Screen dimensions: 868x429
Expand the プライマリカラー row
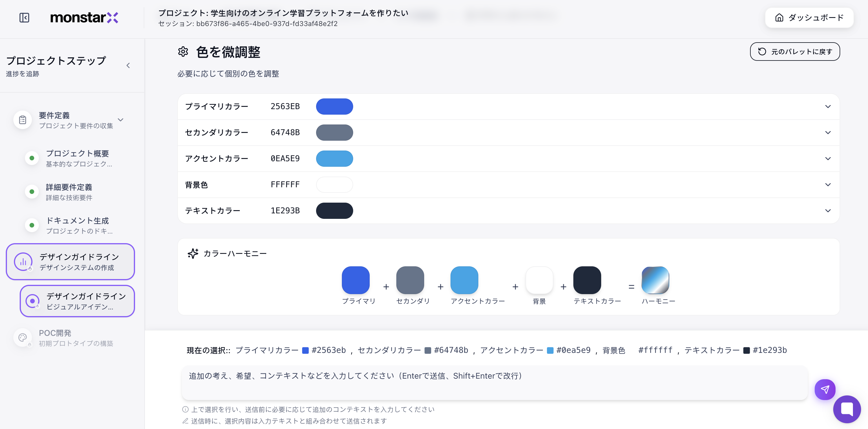click(828, 107)
